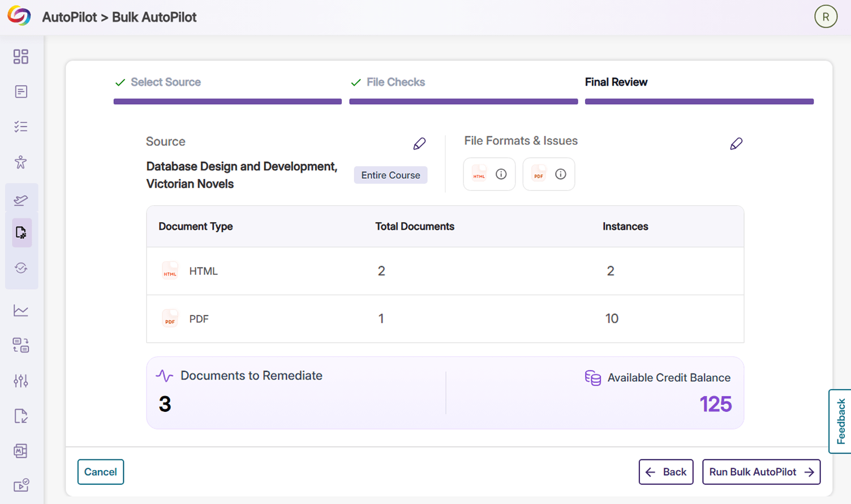Click the HTML row file icon in table
Image resolution: width=851 pixels, height=504 pixels.
170,271
